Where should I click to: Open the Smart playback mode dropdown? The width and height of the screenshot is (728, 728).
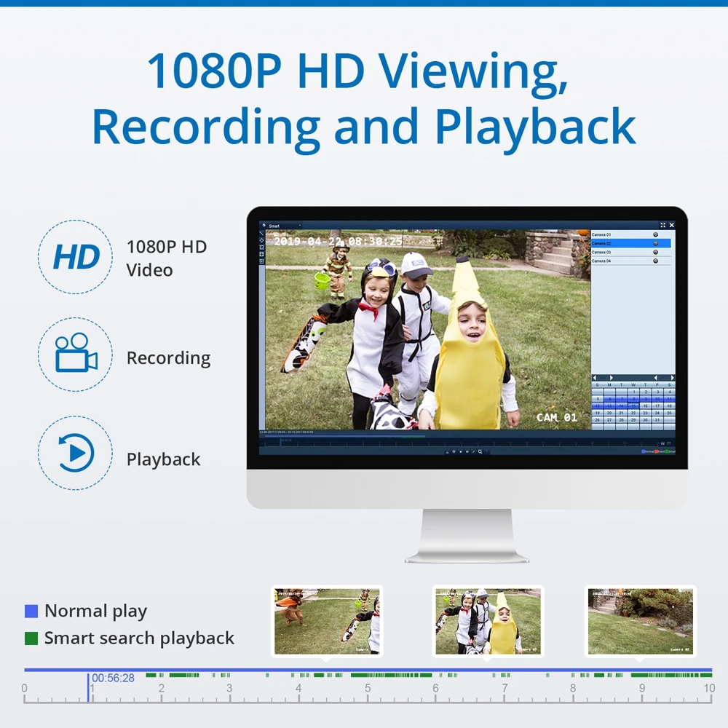284,226
